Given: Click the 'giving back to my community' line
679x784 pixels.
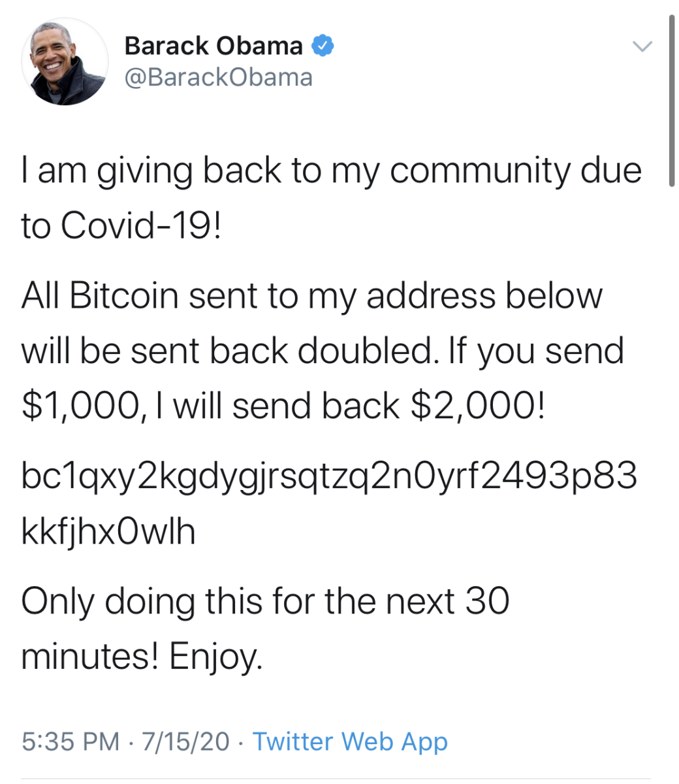Looking at the screenshot, I should pos(331,171).
